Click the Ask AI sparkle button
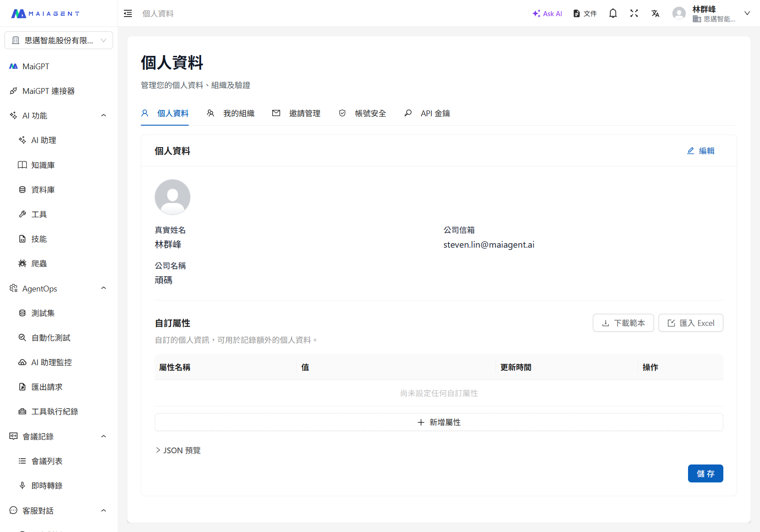Viewport: 760px width, 532px height. (547, 13)
